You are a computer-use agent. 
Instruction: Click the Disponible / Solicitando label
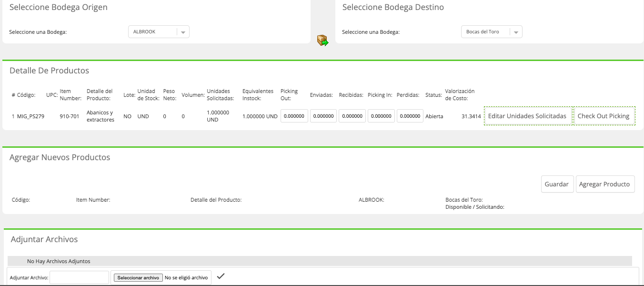pos(475,207)
